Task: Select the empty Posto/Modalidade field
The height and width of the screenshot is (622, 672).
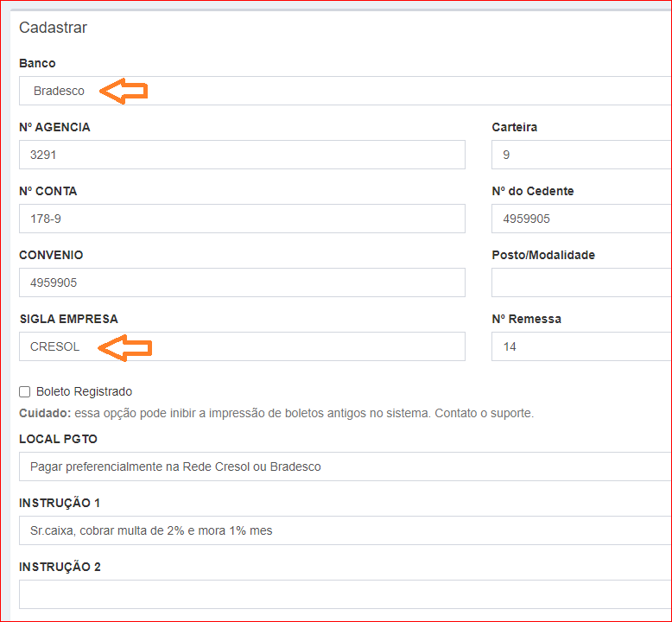Action: tap(580, 283)
